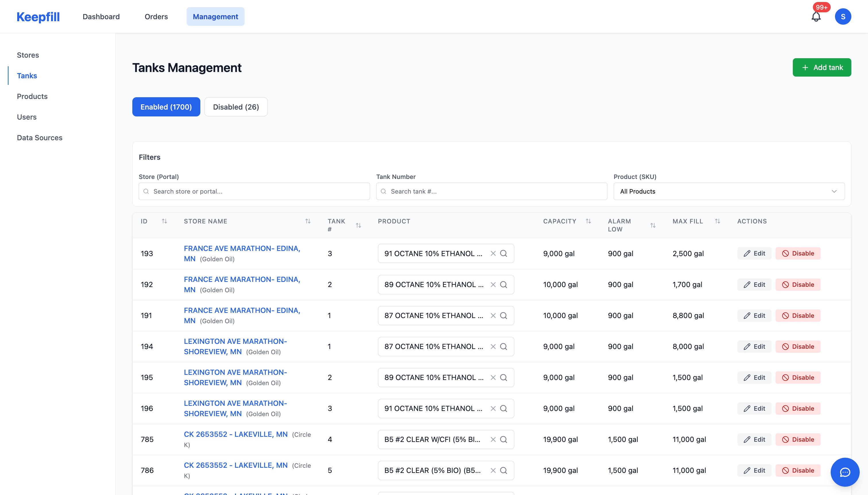Image resolution: width=868 pixels, height=495 pixels.
Task: Open product selector for tank ID 191
Action: (434, 315)
